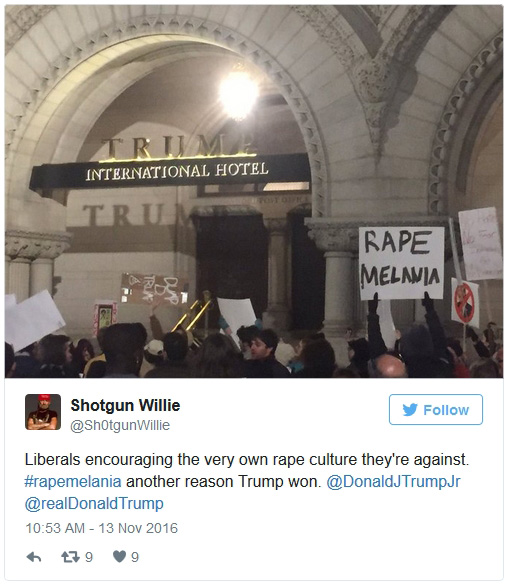Image resolution: width=510 pixels, height=585 pixels.
Task: View the like count of 9
Action: point(135,557)
